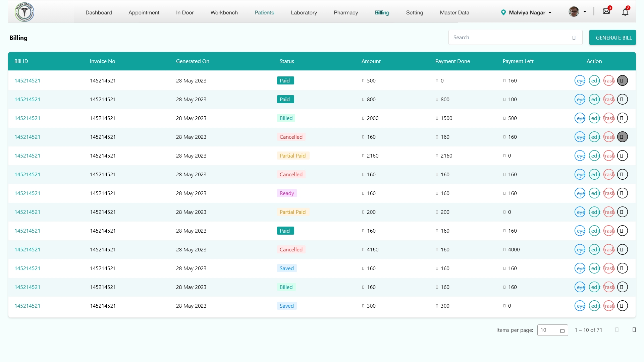Screen dimensions: 644x362
Task: Click the mail envelope notification icon
Action: 606,11
